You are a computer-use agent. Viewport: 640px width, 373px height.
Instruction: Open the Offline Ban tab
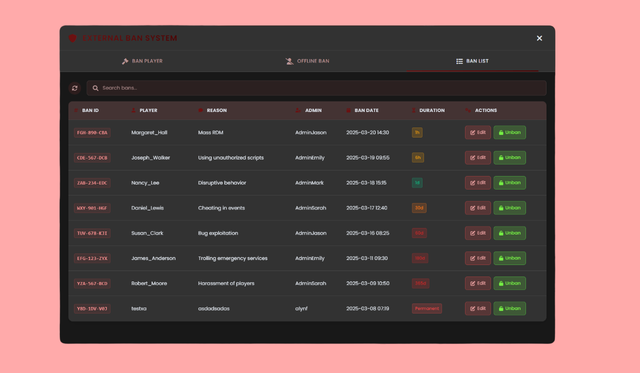pos(307,61)
